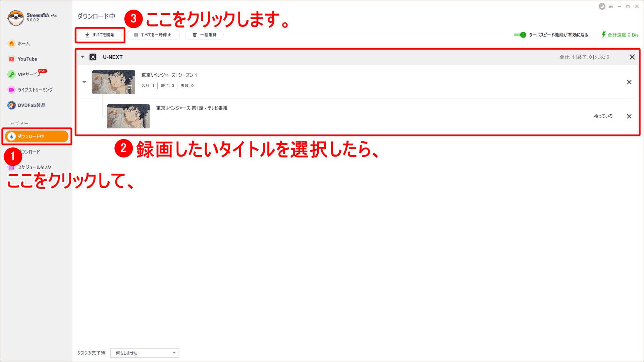The height and width of the screenshot is (362, 644).
Task: Click the U-NEXT service logo icon
Action: [93, 57]
